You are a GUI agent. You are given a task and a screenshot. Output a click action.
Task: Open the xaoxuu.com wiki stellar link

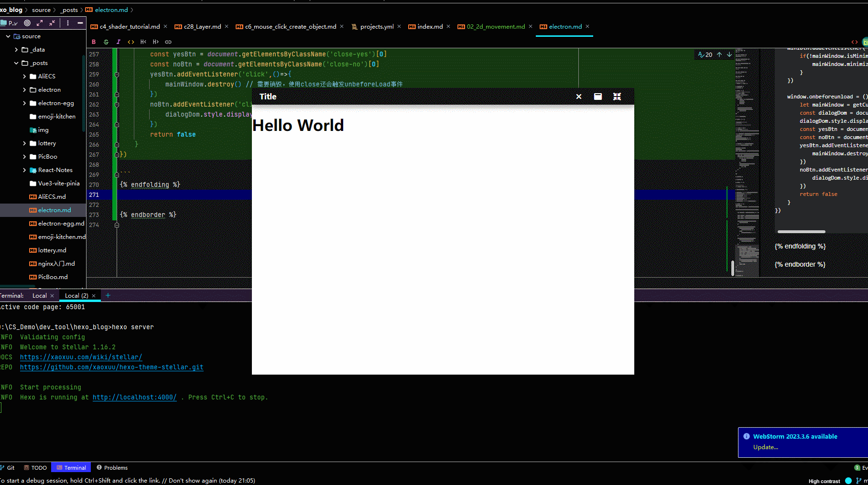81,357
